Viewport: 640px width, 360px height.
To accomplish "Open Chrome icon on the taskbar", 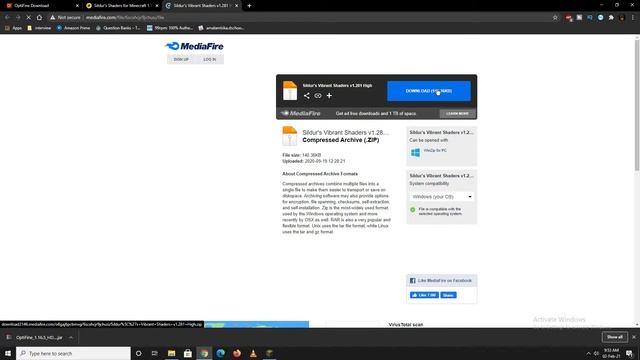I will coord(204,353).
